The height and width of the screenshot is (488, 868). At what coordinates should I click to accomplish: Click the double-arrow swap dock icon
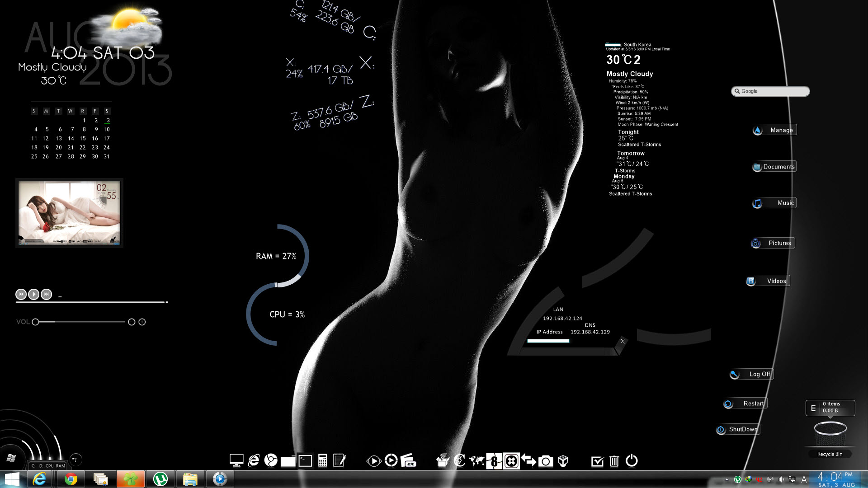tap(528, 460)
